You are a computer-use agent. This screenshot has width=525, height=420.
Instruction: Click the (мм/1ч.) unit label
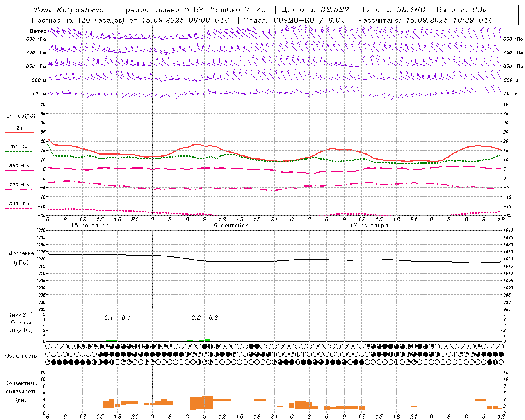(21, 331)
